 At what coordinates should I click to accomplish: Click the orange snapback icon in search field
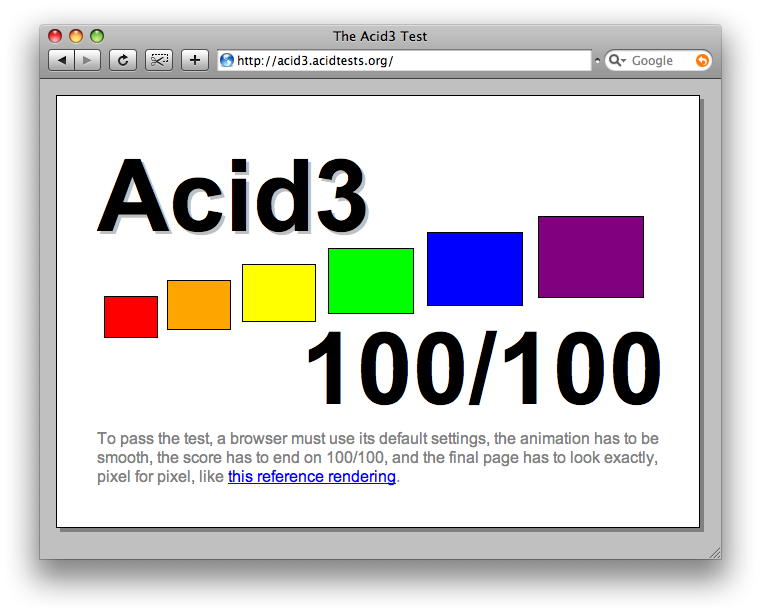tap(702, 60)
